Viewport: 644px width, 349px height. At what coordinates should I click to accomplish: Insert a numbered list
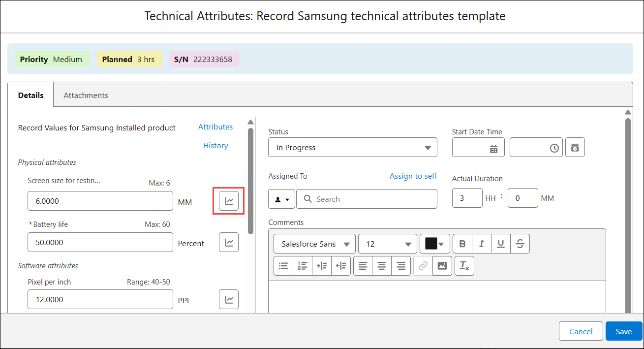303,266
